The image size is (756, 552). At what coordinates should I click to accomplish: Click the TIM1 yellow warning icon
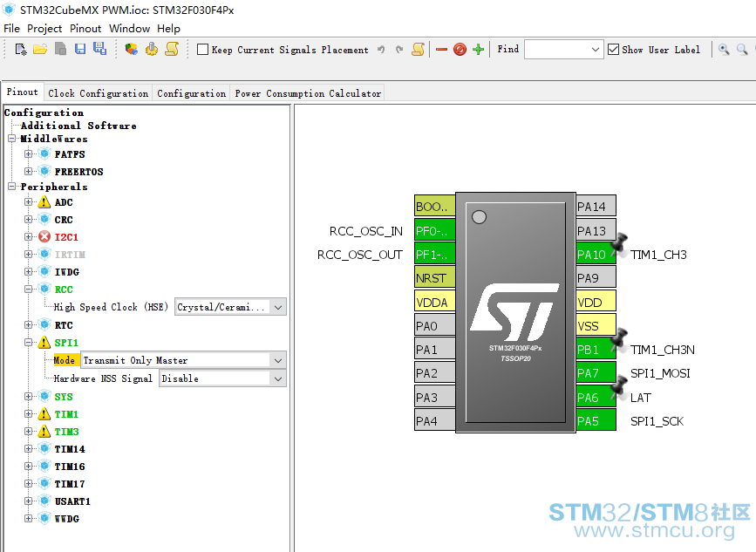[x=44, y=413]
